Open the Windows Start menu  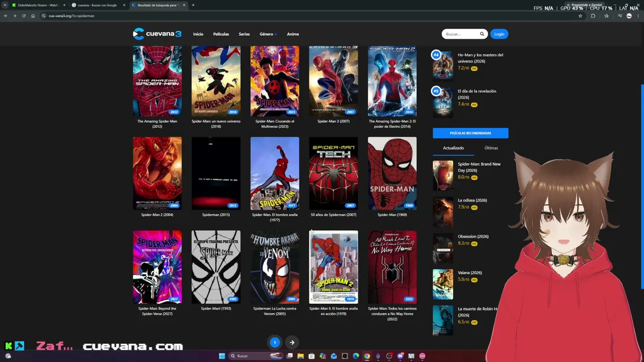click(222, 356)
